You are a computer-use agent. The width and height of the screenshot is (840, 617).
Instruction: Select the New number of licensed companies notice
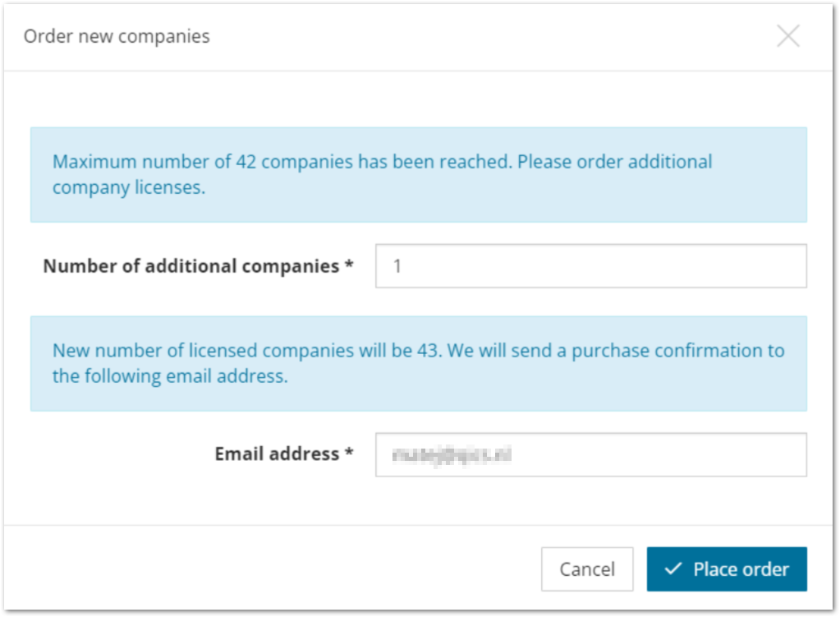pos(419,363)
